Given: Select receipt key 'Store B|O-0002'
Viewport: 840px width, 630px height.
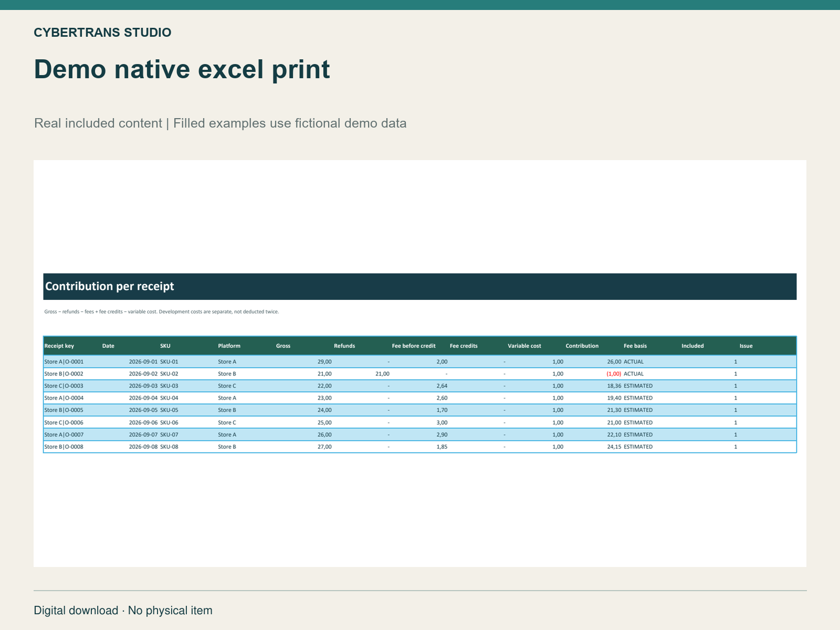Looking at the screenshot, I should click(x=64, y=374).
